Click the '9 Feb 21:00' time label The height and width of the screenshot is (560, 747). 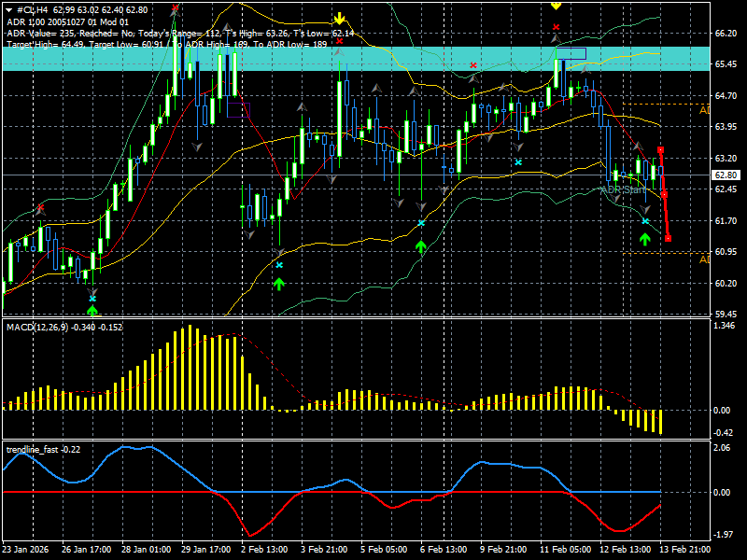(x=503, y=550)
